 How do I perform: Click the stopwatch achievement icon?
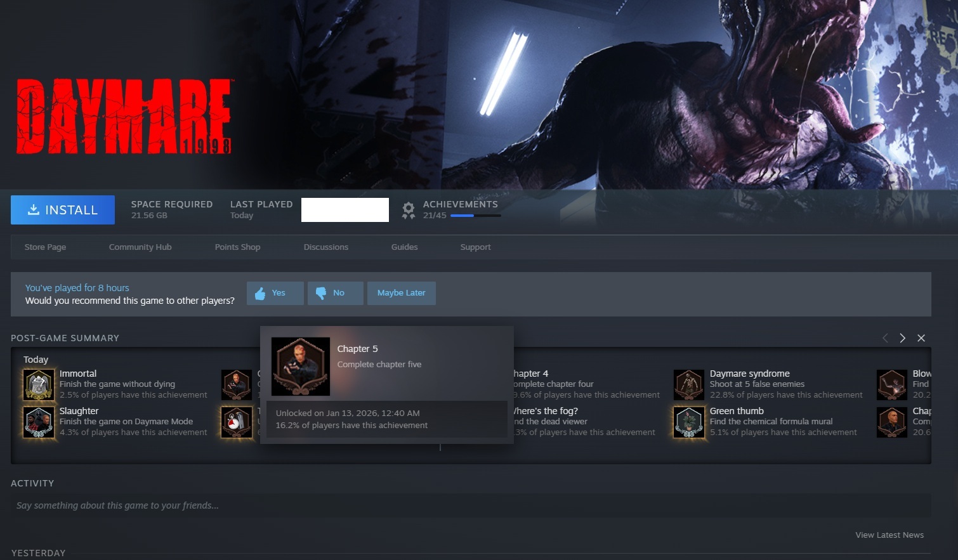pyautogui.click(x=237, y=422)
